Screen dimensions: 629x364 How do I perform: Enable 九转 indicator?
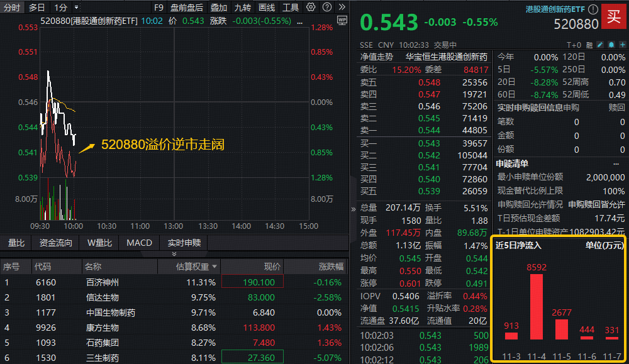pyautogui.click(x=242, y=8)
